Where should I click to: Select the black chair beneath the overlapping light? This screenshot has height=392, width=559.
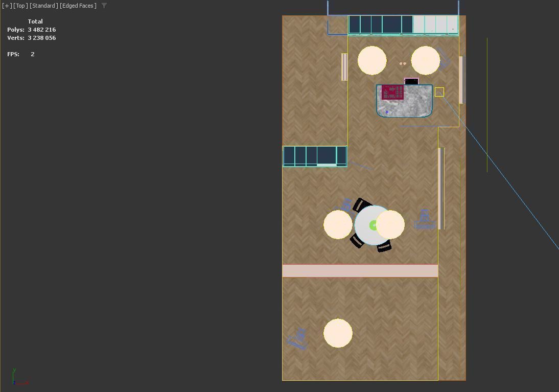384,246
